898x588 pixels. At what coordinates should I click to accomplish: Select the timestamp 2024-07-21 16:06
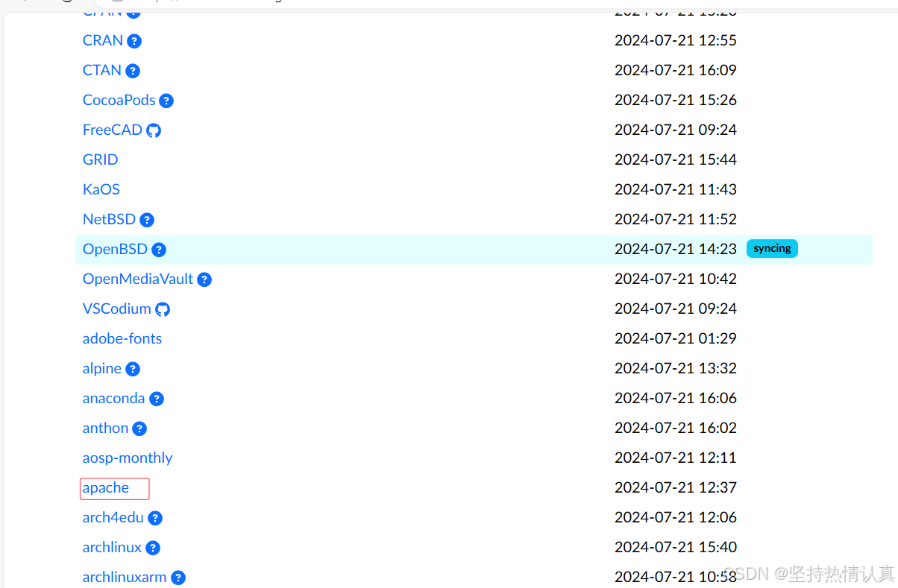tap(676, 398)
